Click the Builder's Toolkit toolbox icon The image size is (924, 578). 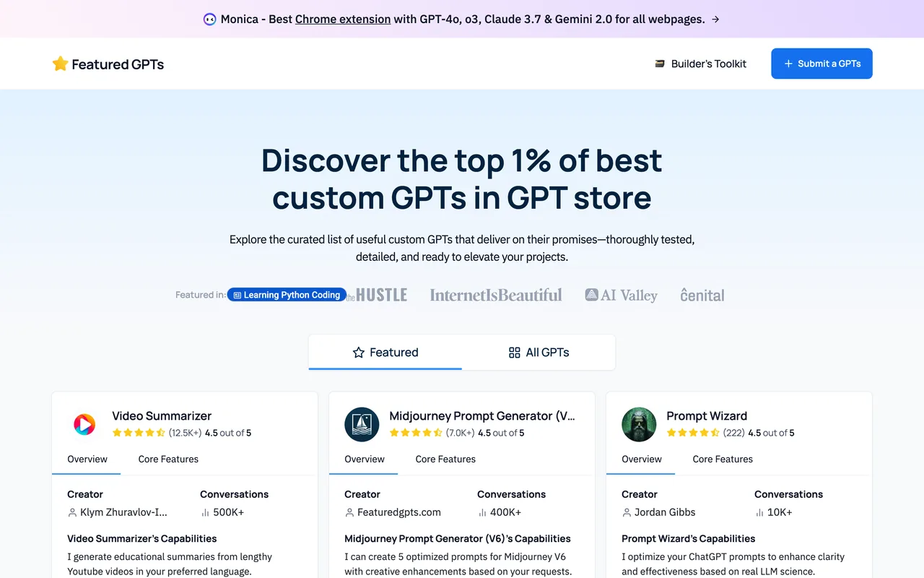point(660,64)
